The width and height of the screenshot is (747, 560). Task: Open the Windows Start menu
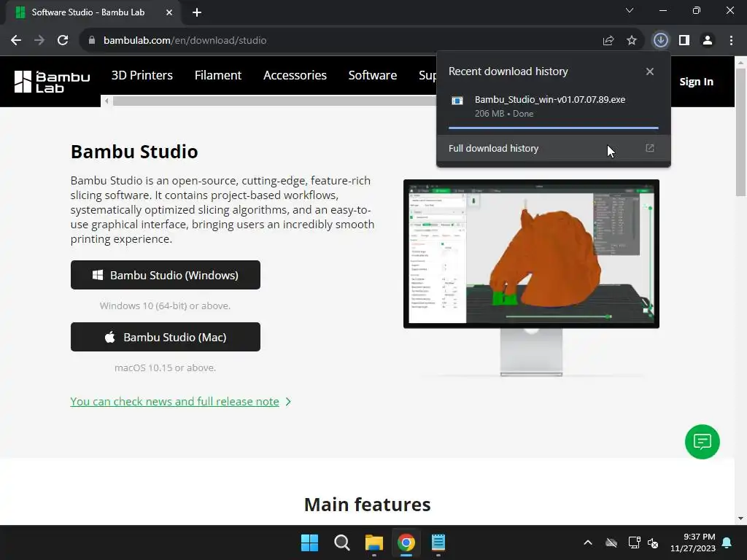coord(309,542)
